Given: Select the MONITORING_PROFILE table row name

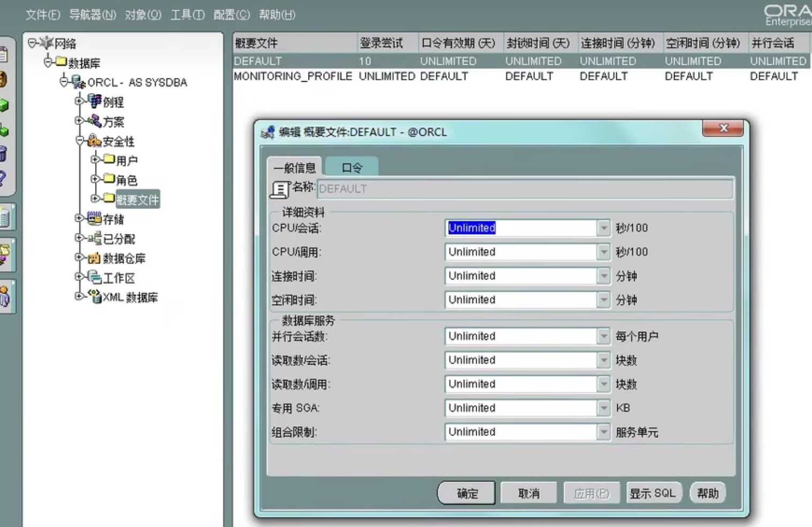Looking at the screenshot, I should (293, 76).
